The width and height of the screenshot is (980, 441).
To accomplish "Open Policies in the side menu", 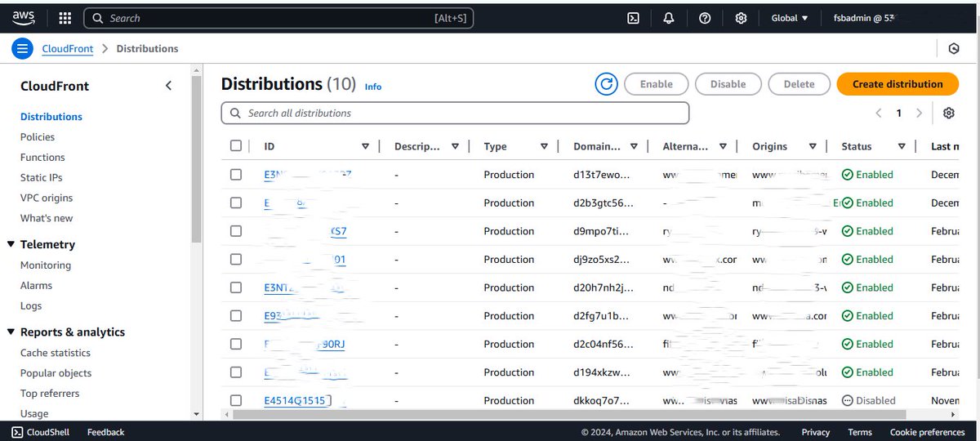I will [38, 137].
